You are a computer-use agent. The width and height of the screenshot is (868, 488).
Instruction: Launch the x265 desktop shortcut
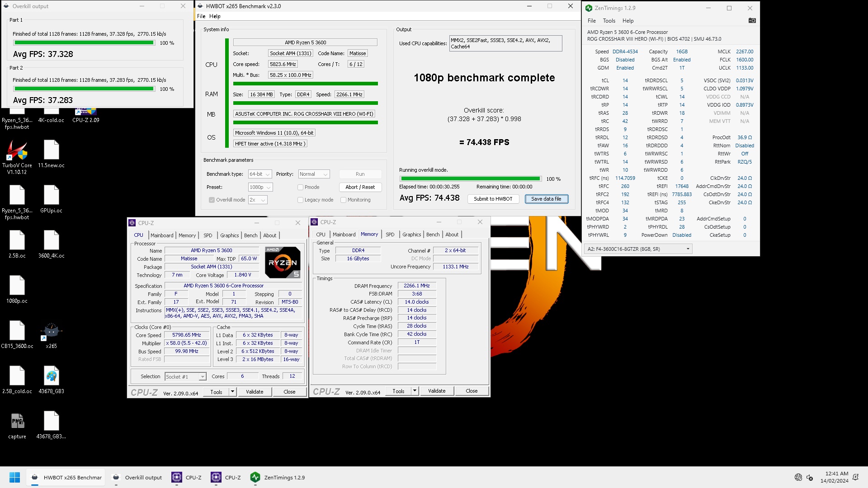click(x=51, y=335)
